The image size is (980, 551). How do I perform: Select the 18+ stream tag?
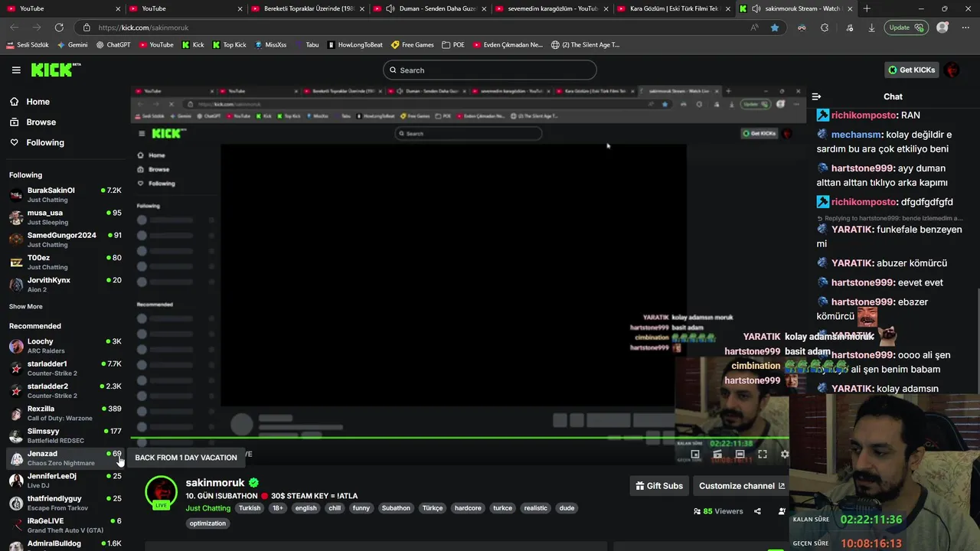[278, 508]
